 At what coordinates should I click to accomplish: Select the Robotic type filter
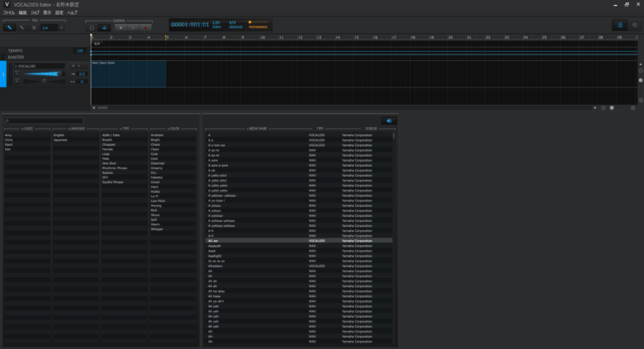tap(110, 172)
